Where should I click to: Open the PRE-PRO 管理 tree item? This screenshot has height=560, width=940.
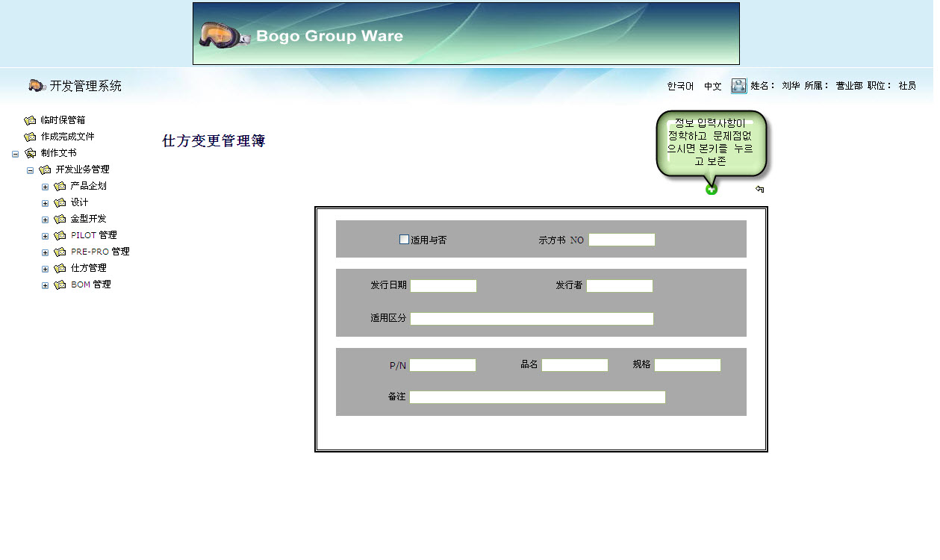click(x=100, y=252)
